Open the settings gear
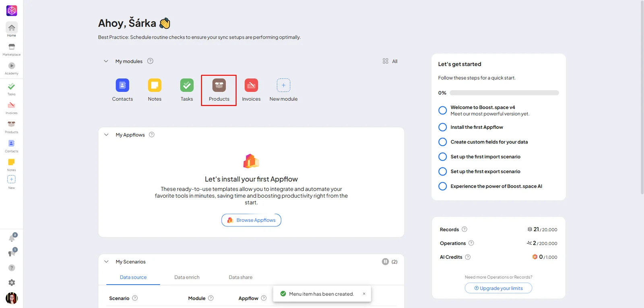 pos(12,283)
